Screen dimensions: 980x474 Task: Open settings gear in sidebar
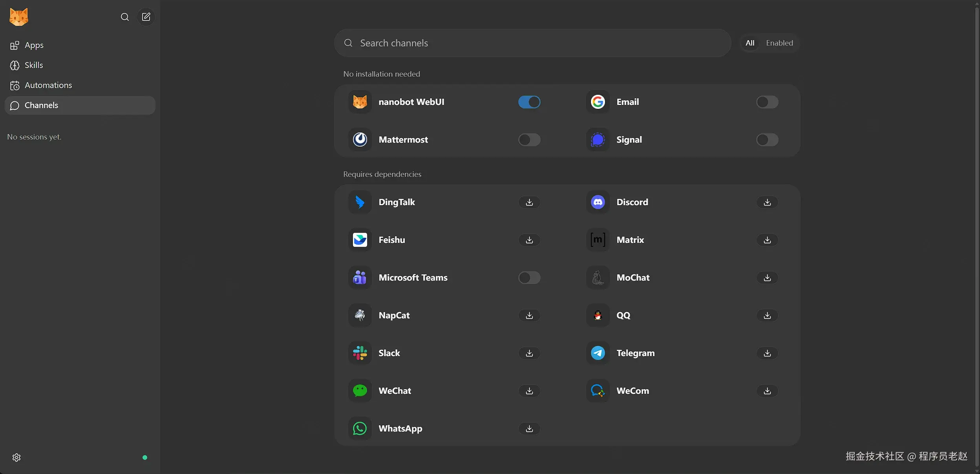click(16, 457)
